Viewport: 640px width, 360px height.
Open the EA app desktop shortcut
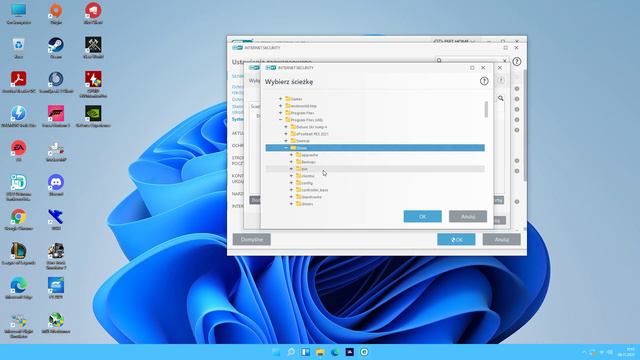[18, 151]
